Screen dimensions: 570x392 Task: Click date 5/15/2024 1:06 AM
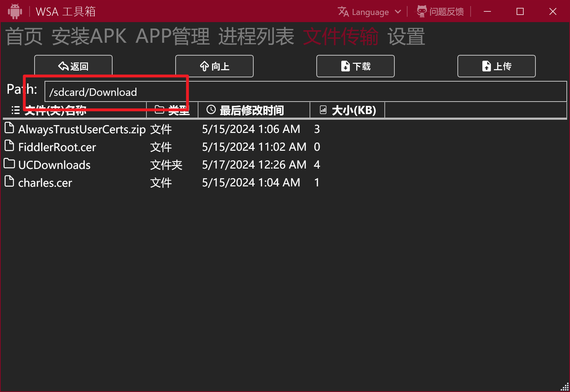click(x=251, y=129)
